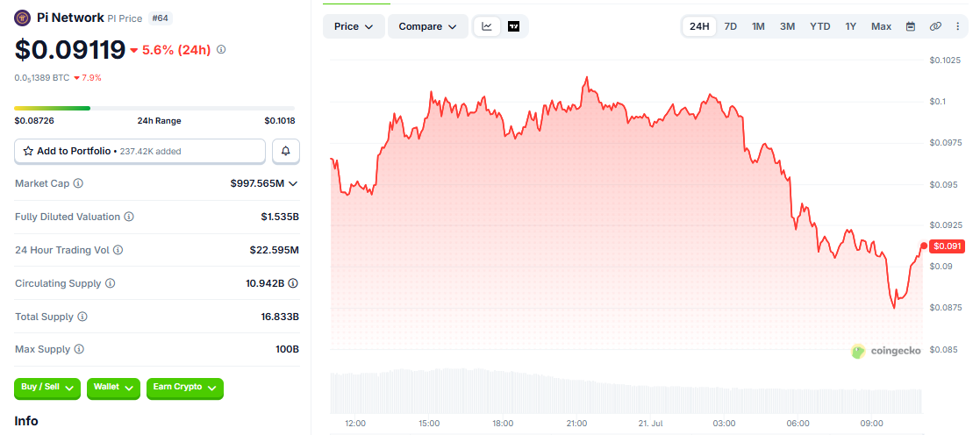The width and height of the screenshot is (980, 435).
Task: Click the $0.1018 24h high value
Action: point(279,121)
